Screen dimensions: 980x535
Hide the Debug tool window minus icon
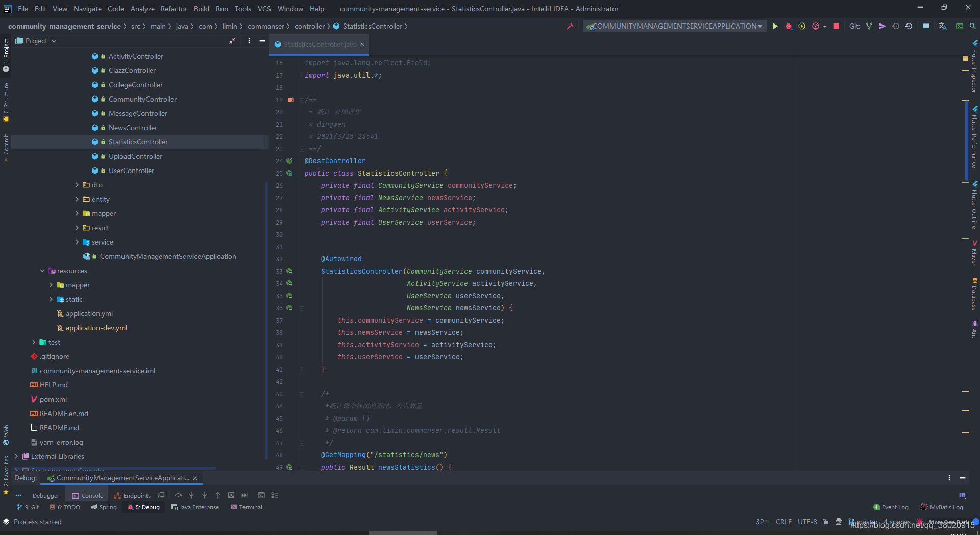coord(963,478)
